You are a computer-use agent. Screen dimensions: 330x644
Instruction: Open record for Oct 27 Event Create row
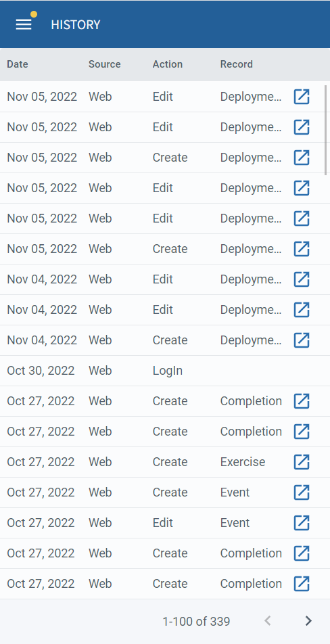[302, 492]
